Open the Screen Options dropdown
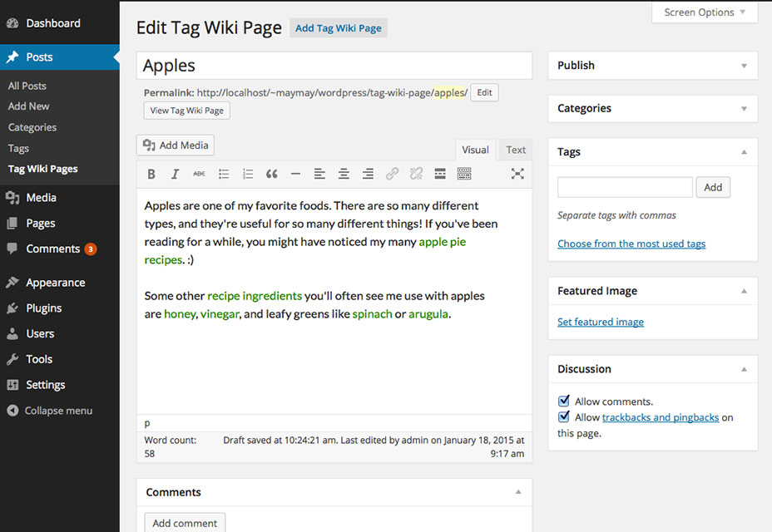The image size is (772, 532). click(x=705, y=12)
